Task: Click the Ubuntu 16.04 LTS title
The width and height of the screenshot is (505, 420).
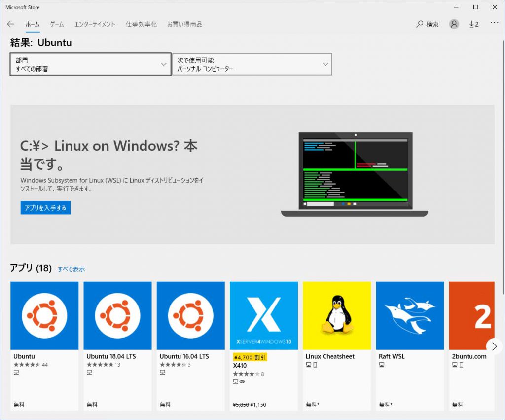Action: (x=184, y=356)
